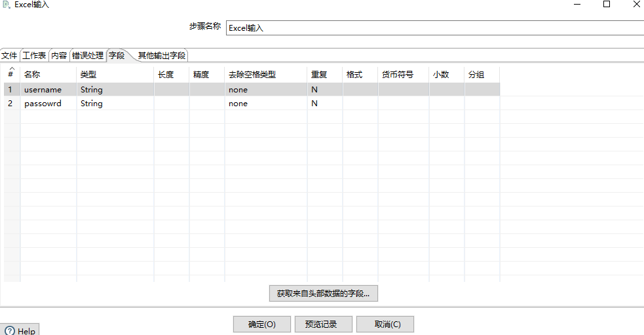Select the 字段 tab
The image size is (644, 335).
(117, 56)
